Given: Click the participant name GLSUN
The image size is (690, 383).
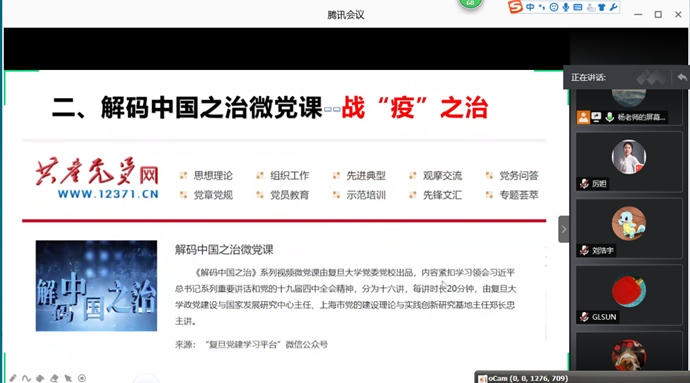Looking at the screenshot, I should 604,317.
